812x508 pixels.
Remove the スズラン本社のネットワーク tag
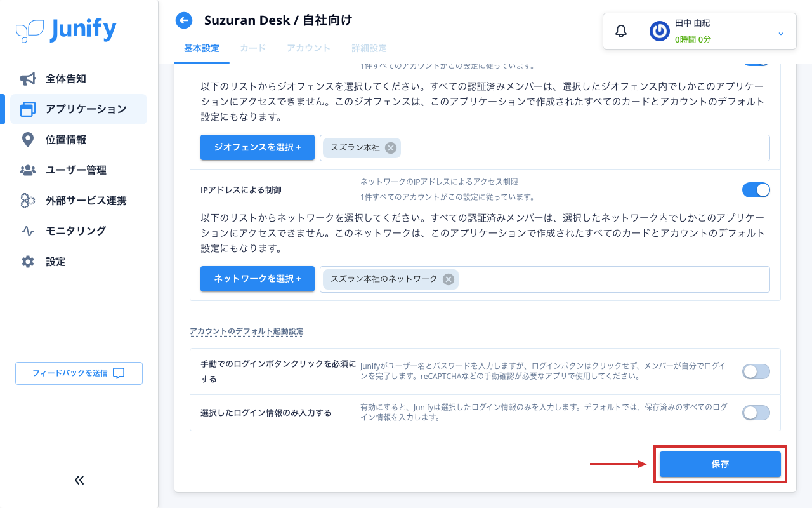click(x=449, y=279)
